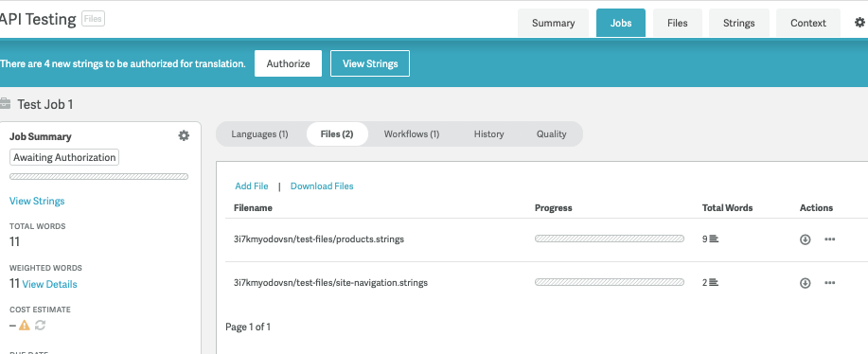Click the cost estimate warning triangle icon
The image size is (868, 354).
pos(25,326)
